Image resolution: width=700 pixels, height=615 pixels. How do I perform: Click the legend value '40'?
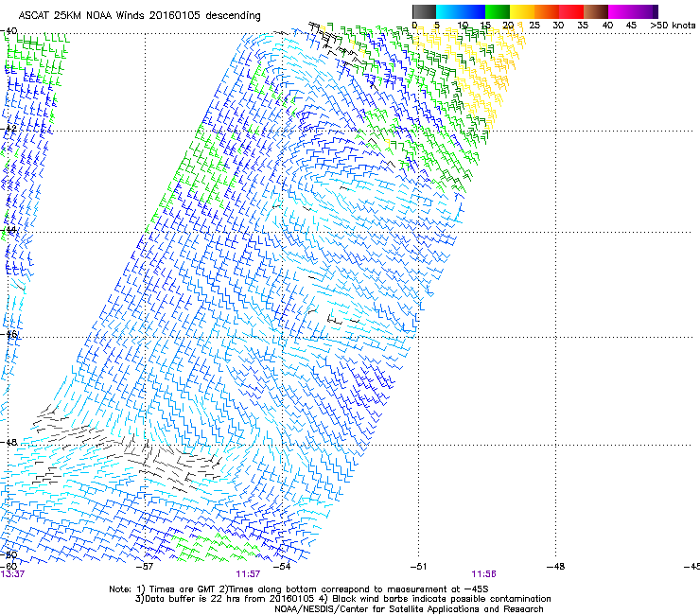pos(607,26)
